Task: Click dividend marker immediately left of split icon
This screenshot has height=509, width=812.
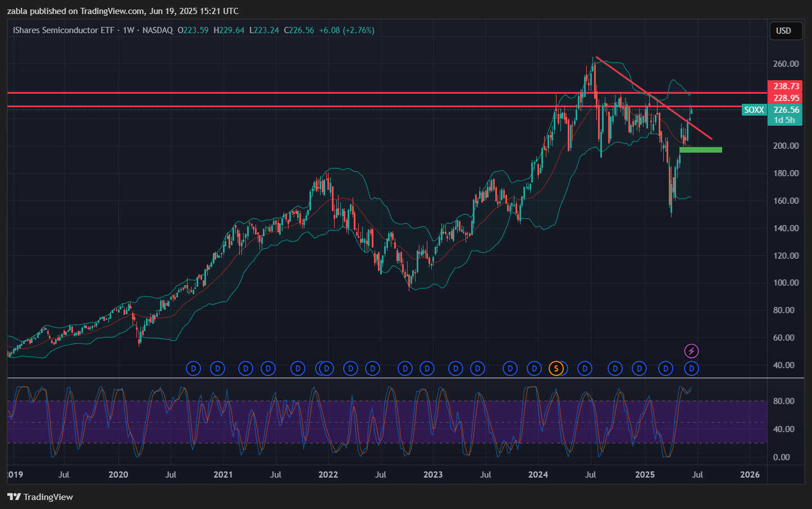Action: point(535,369)
